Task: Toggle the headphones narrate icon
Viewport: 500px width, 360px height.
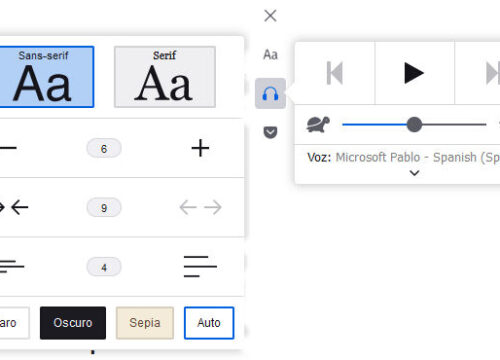Action: tap(270, 93)
